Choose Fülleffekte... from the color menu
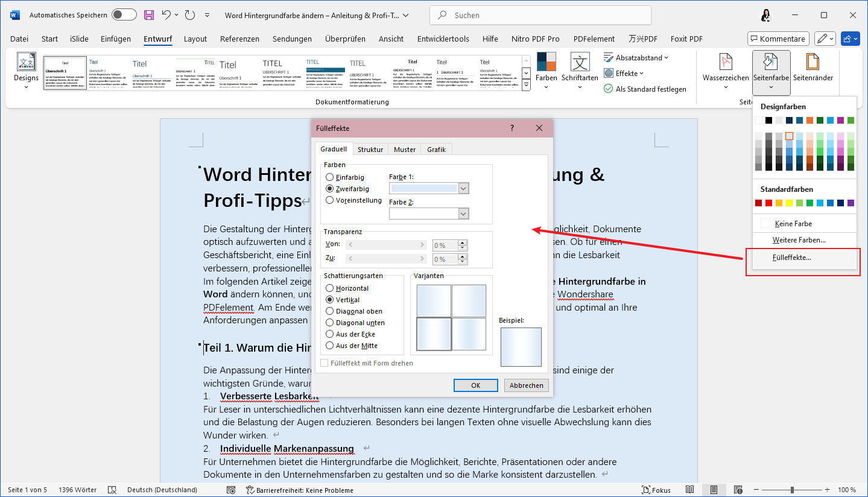 coord(805,258)
